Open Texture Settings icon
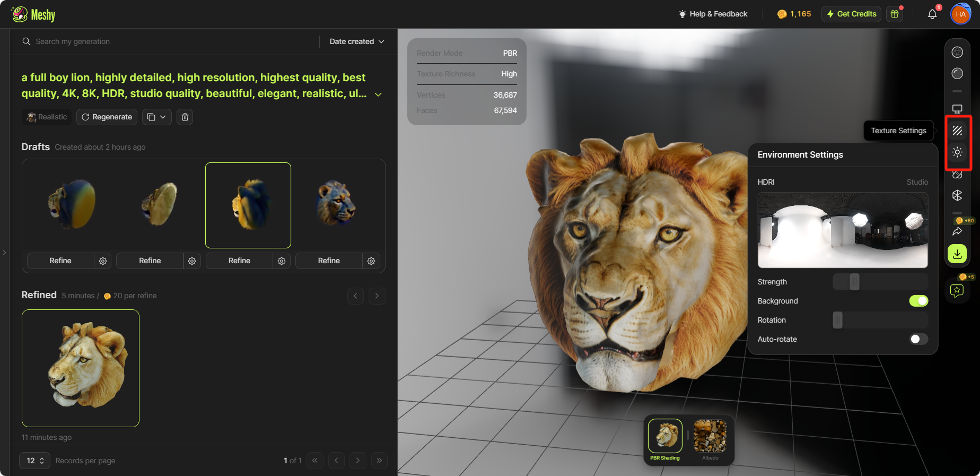 coord(957,131)
